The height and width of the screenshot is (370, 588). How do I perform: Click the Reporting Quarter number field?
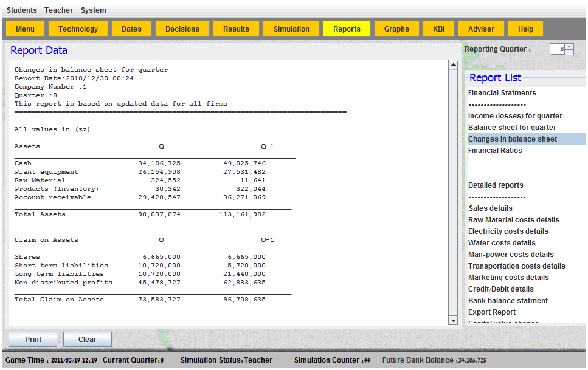click(x=557, y=49)
